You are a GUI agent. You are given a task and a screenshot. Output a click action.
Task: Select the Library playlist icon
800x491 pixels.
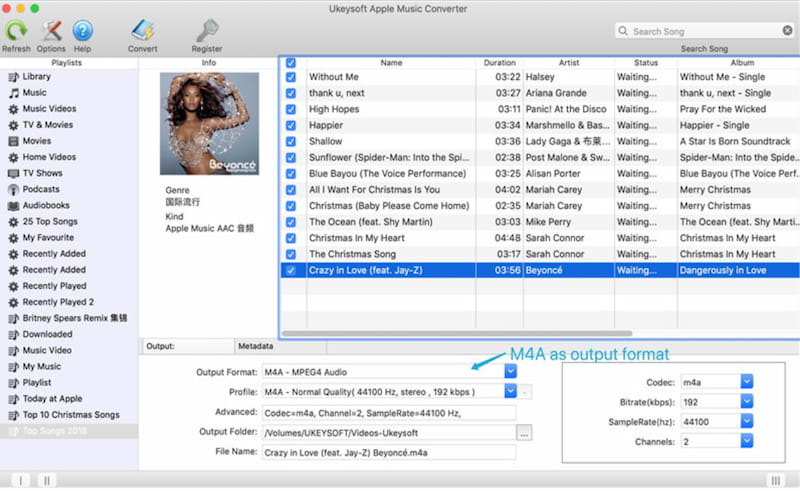pos(13,77)
